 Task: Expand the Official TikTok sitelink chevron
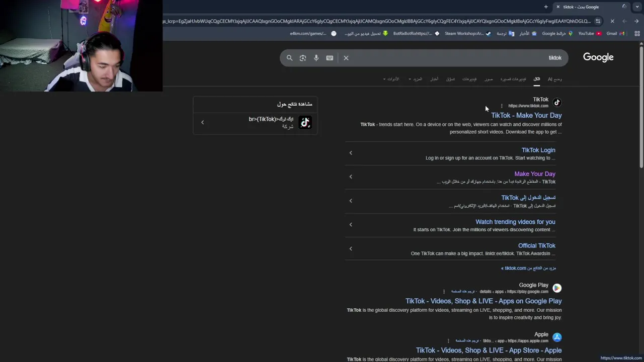(351, 248)
